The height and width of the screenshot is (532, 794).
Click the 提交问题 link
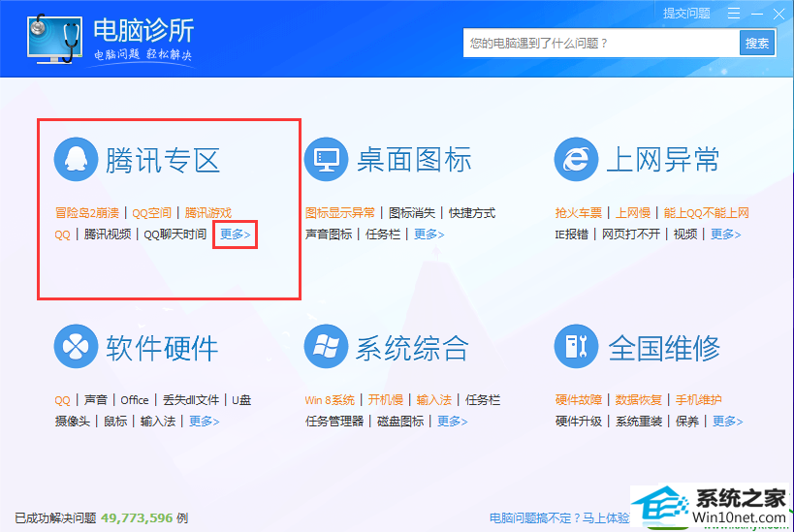(x=686, y=14)
